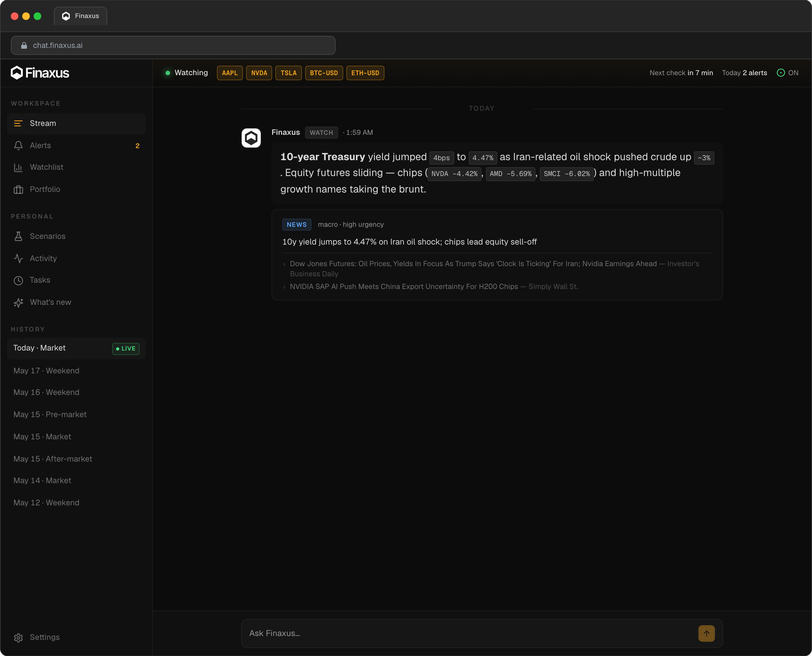812x656 pixels.
Task: Click the SMCI -6.02% chip
Action: (566, 174)
